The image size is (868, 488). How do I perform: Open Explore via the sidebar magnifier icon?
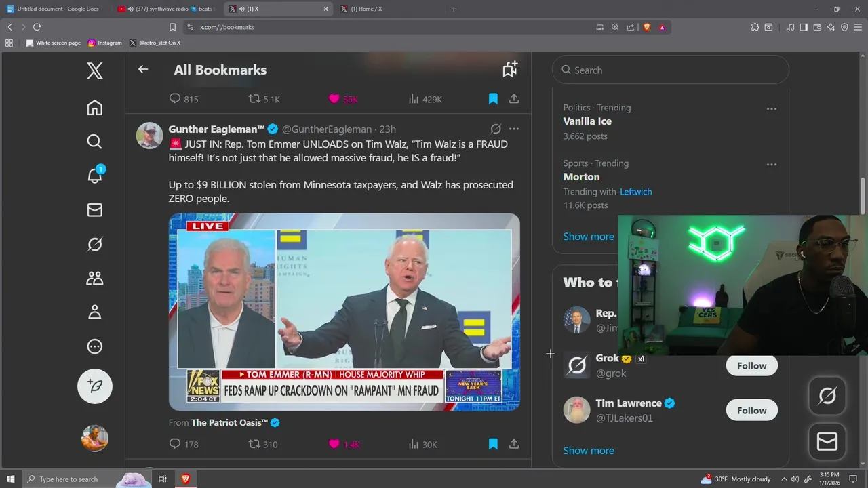click(x=95, y=141)
